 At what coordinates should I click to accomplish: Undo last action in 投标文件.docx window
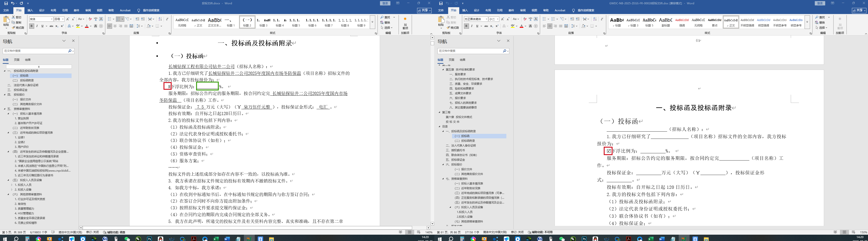click(x=12, y=3)
